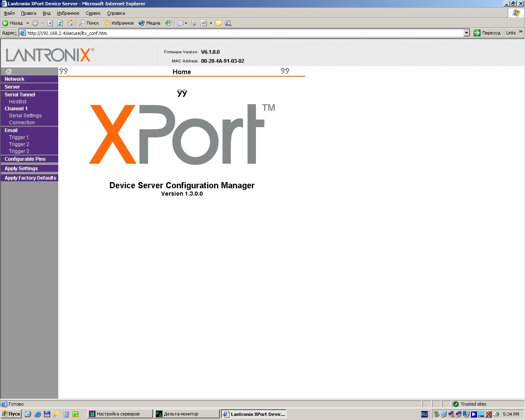Click the History icon in the toolbar
The width and height of the screenshot is (525, 420).
coord(168,23)
